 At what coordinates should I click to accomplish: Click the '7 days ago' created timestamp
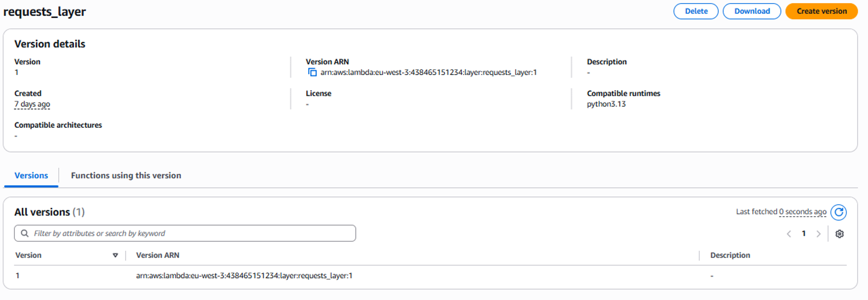(32, 104)
